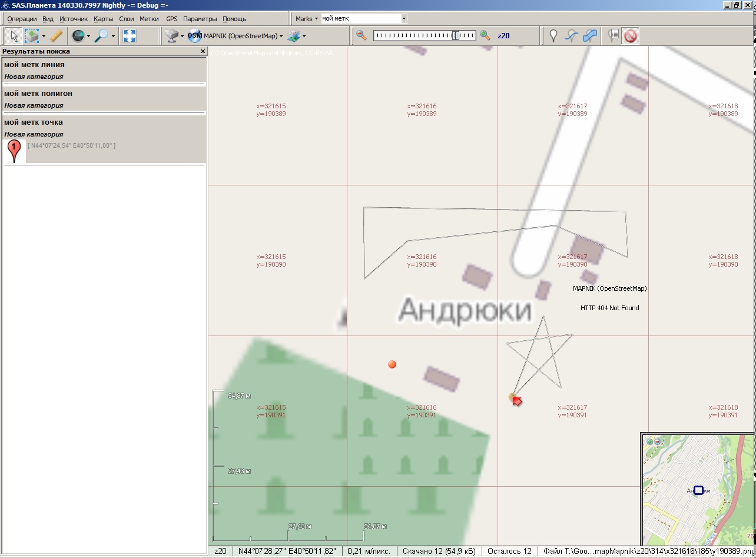Add a new path mark
Viewport: 756px width, 558px height.
[571, 36]
